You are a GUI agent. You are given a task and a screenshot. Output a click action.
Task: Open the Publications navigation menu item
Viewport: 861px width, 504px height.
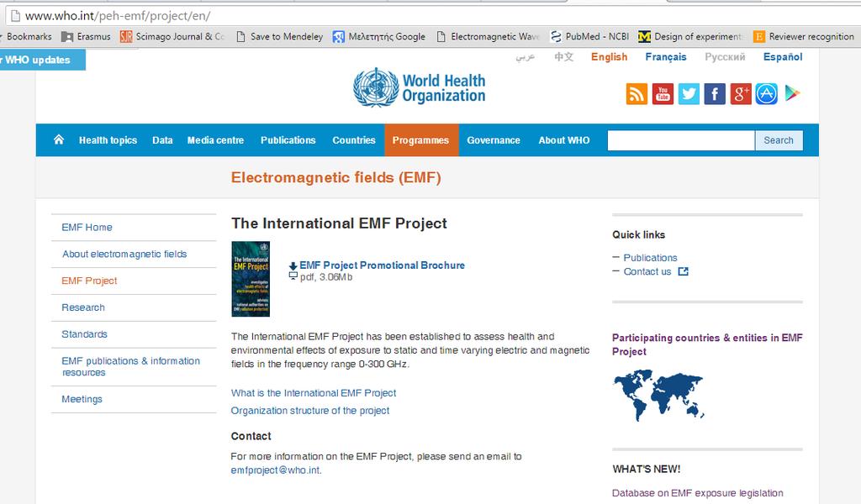(x=288, y=140)
